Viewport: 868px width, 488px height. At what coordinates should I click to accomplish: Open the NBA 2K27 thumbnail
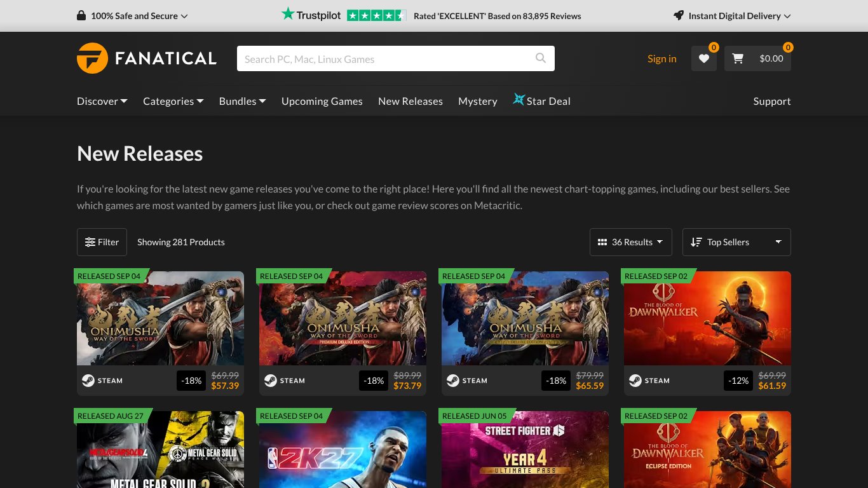click(342, 449)
